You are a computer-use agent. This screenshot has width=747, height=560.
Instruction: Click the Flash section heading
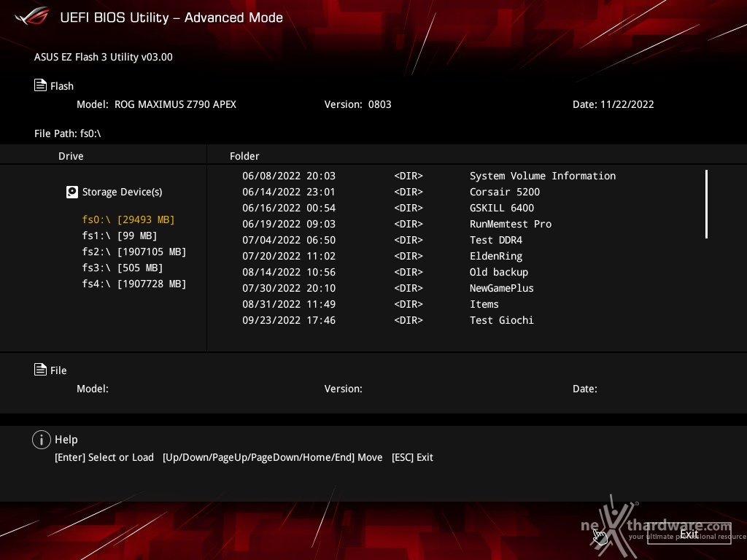pyautogui.click(x=62, y=86)
